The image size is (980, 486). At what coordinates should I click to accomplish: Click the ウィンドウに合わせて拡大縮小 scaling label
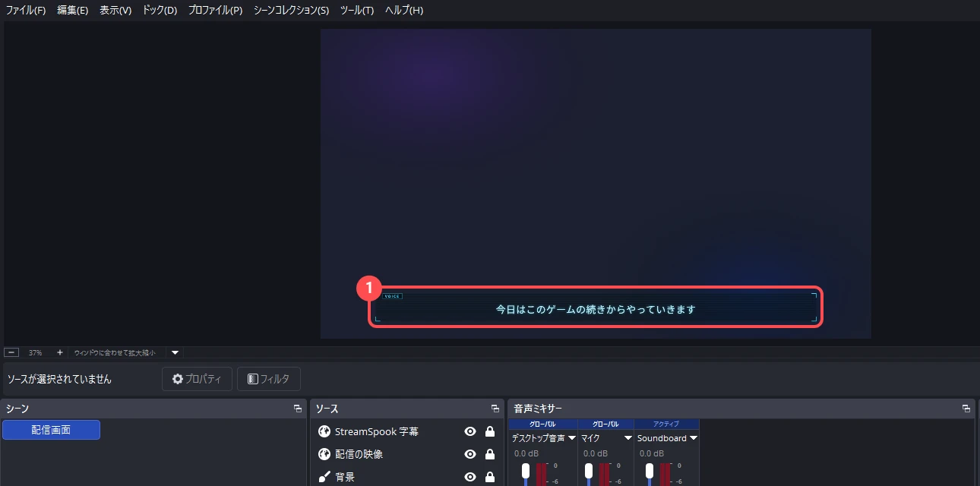(x=115, y=352)
